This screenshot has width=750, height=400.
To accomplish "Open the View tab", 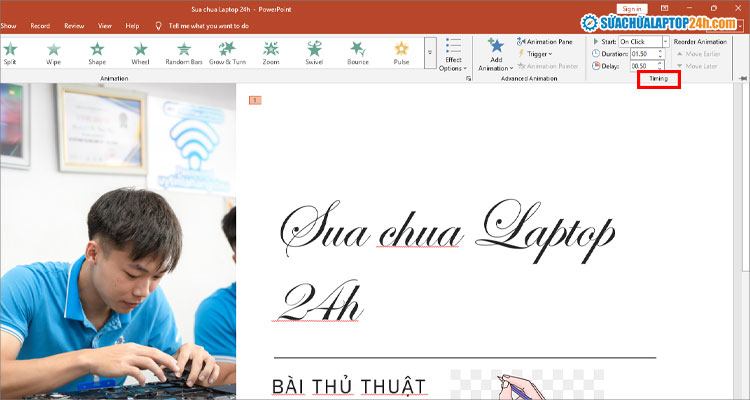I will (x=105, y=26).
